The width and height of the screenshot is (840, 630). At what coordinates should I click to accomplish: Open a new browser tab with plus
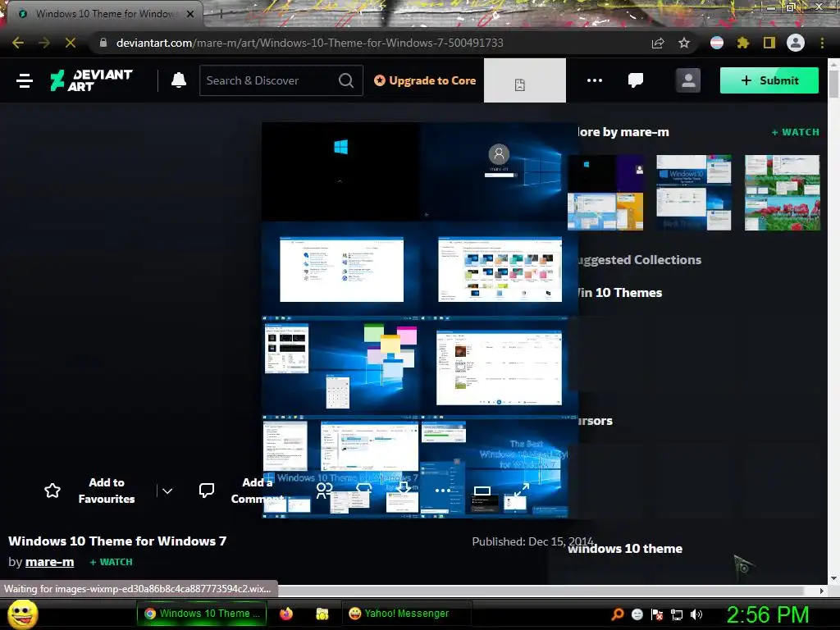[x=221, y=14]
